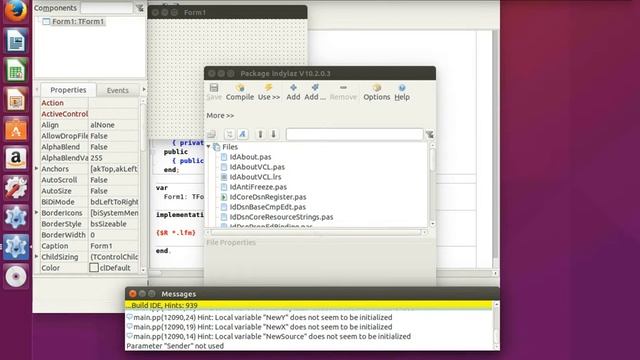Screen dimensions: 640x360
Task: Click the Parameter "Sender" not used message
Action: coord(175,346)
